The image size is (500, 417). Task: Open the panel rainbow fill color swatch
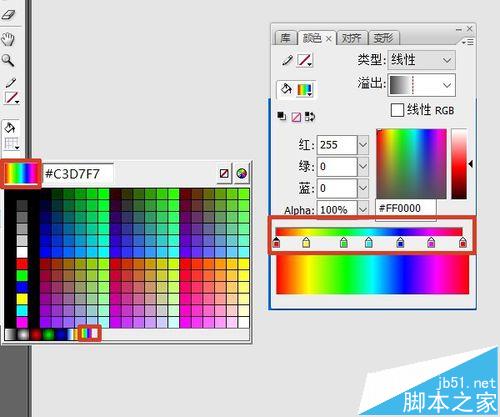pos(305,90)
